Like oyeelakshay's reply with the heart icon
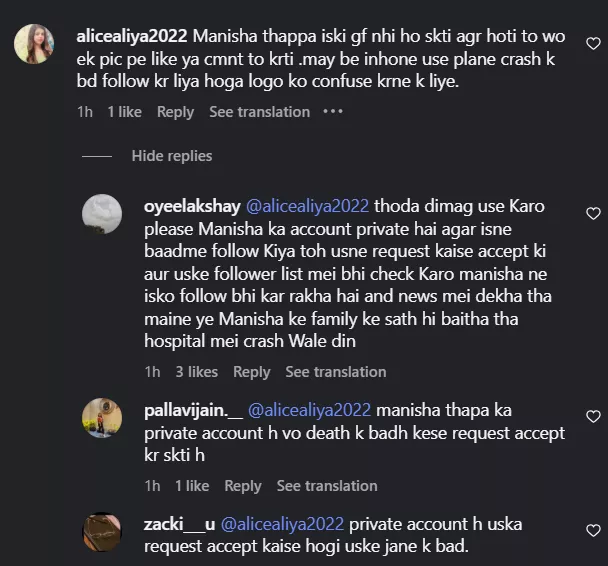Screen dimensions: 608x566 [x=593, y=213]
